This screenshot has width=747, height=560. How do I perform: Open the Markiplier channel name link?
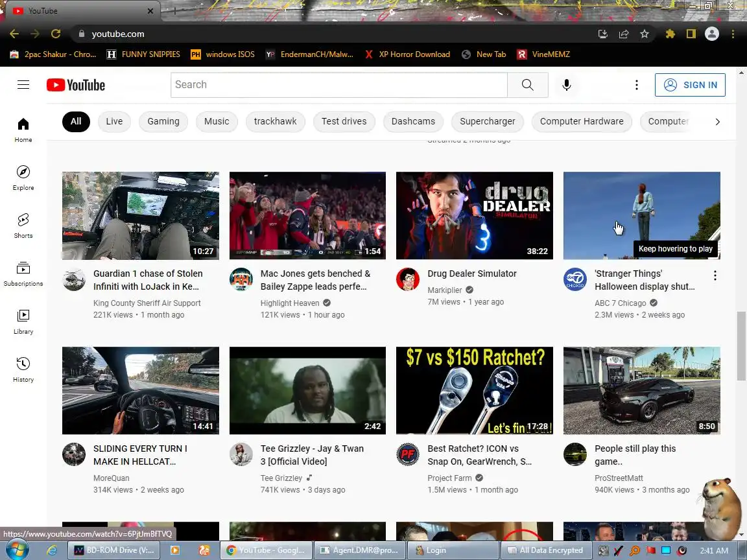click(x=444, y=290)
